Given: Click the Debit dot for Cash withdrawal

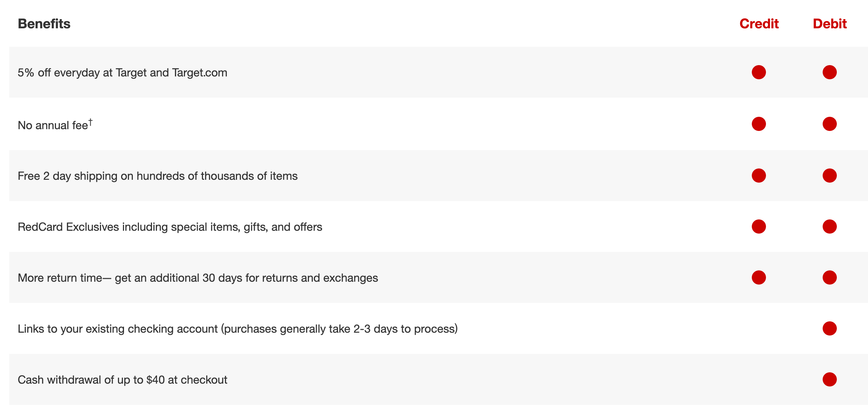Looking at the screenshot, I should [x=829, y=379].
